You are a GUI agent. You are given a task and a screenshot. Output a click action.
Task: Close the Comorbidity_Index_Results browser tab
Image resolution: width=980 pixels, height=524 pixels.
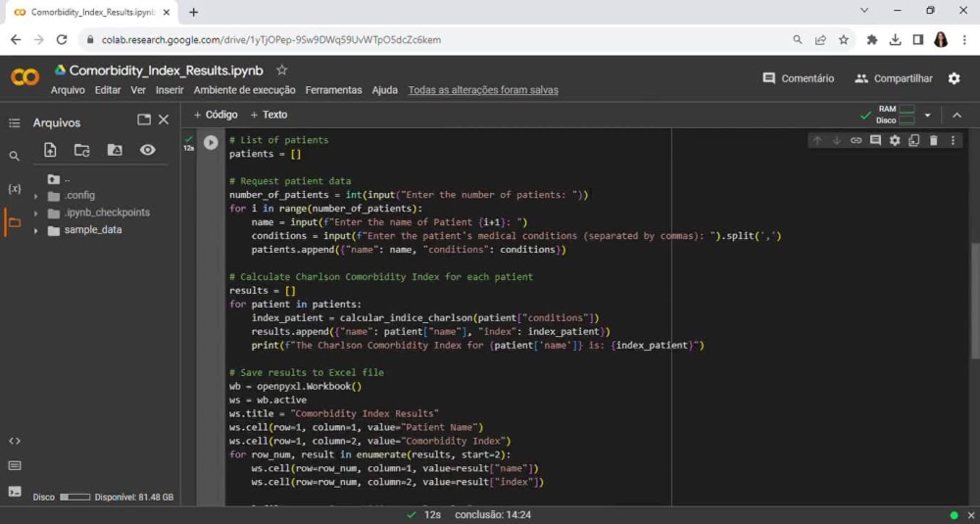(167, 12)
